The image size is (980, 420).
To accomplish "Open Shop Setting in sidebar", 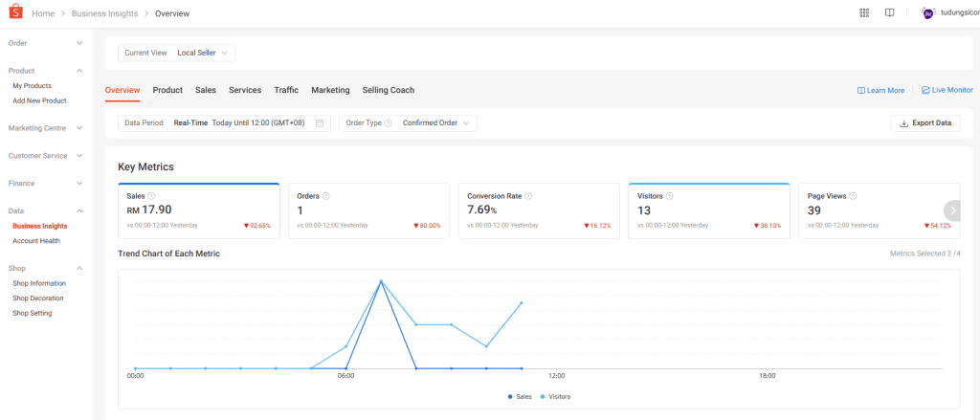I will (32, 313).
